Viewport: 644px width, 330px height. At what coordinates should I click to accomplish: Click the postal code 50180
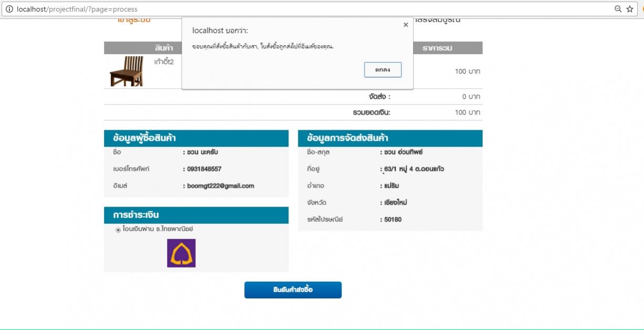click(x=393, y=220)
